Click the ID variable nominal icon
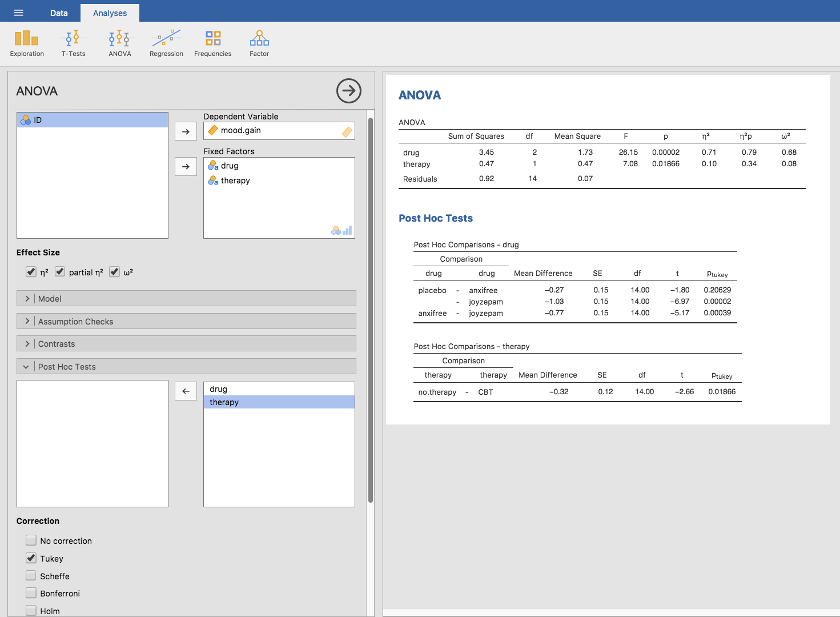Screen dimensions: 840x617 tap(26, 120)
